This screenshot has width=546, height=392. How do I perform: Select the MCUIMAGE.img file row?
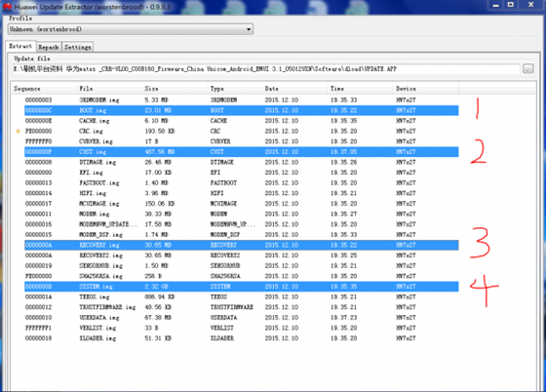(x=242, y=204)
